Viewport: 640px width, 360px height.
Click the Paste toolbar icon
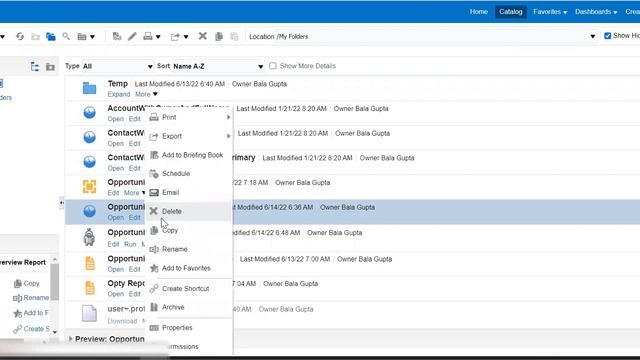coord(234,36)
